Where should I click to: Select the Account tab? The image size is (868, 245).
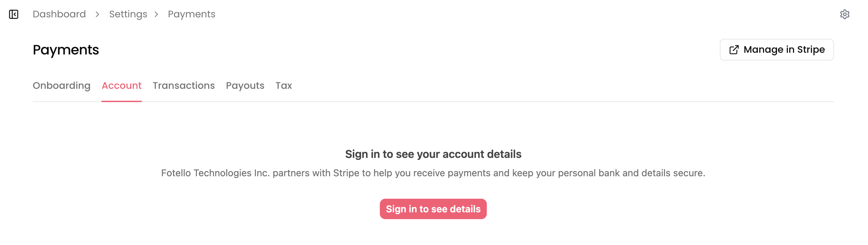tap(122, 85)
